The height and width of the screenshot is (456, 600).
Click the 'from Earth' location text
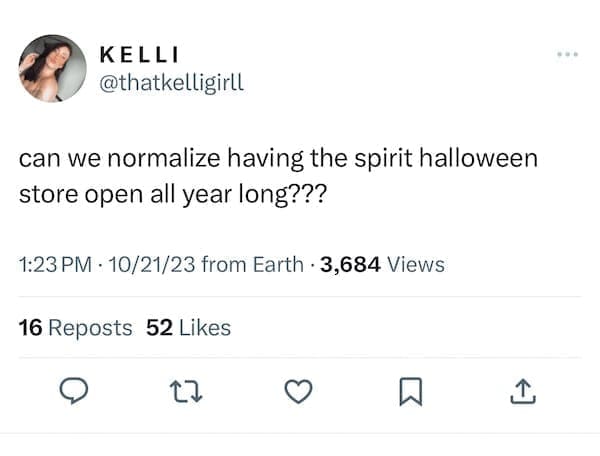252,265
